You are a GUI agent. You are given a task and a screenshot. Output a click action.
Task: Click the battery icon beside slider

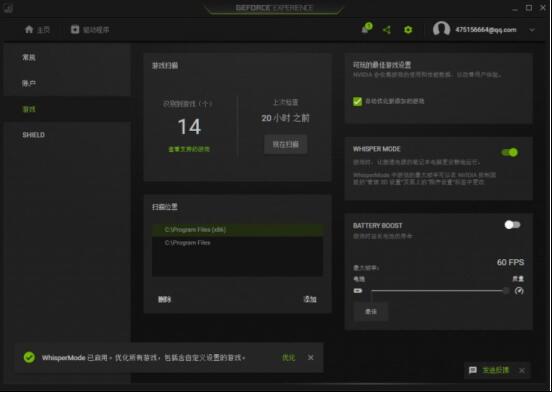click(357, 291)
